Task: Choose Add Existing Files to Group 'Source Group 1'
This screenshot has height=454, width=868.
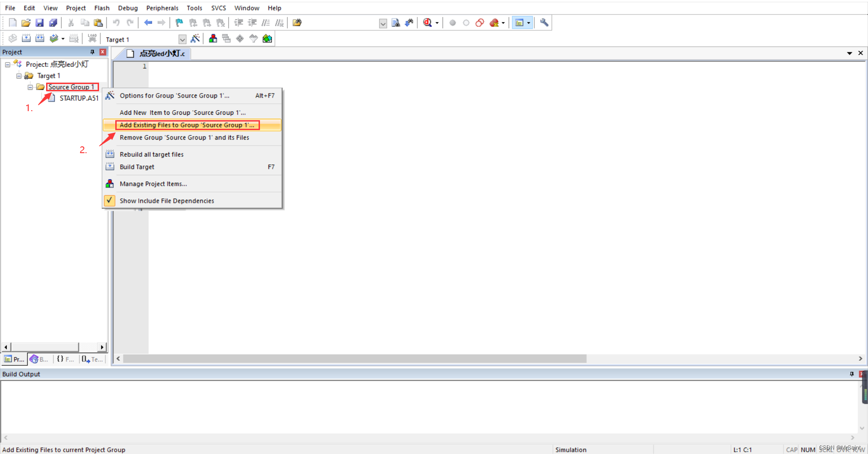Action: [x=192, y=125]
